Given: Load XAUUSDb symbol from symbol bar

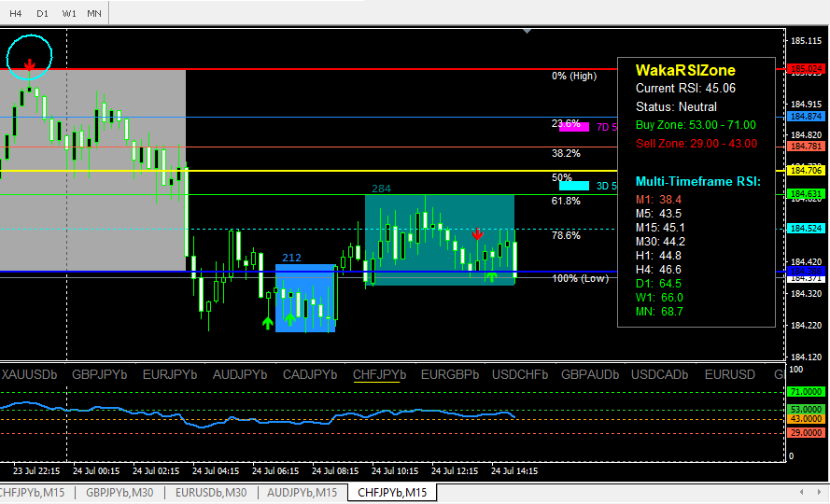Looking at the screenshot, I should click(31, 374).
